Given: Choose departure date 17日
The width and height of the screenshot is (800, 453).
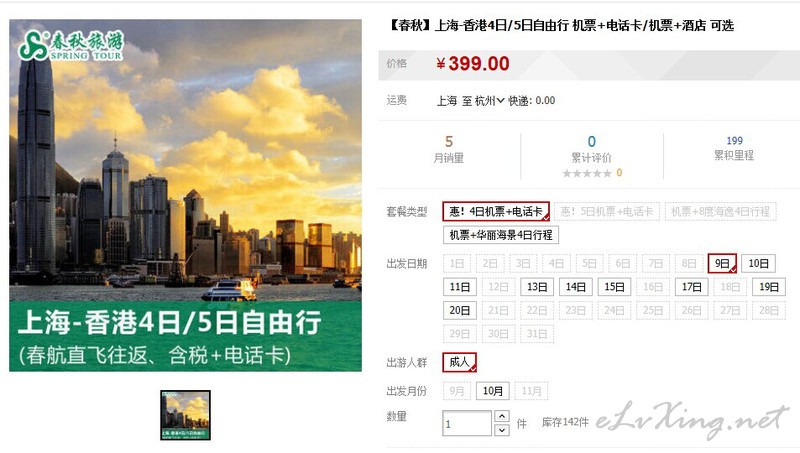Looking at the screenshot, I should pyautogui.click(x=691, y=287).
